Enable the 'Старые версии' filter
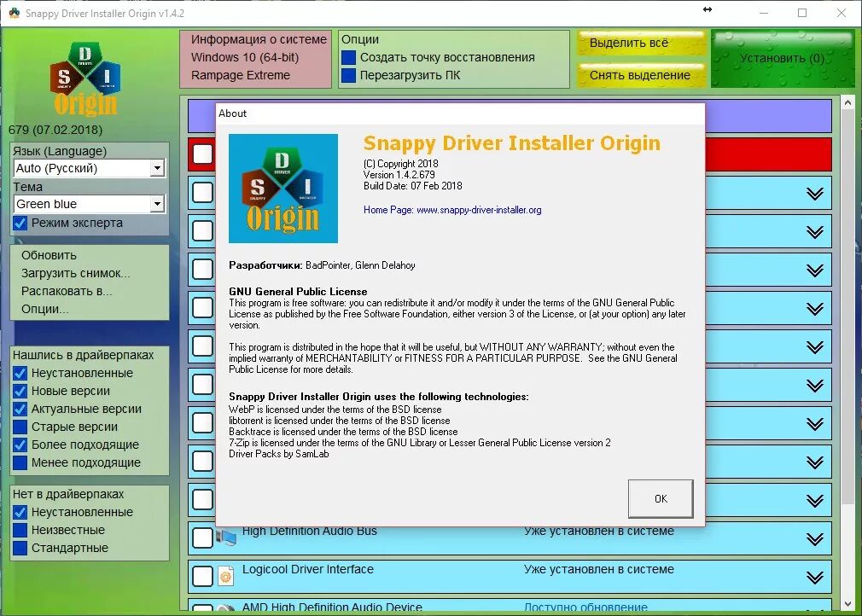The width and height of the screenshot is (862, 616). point(20,427)
